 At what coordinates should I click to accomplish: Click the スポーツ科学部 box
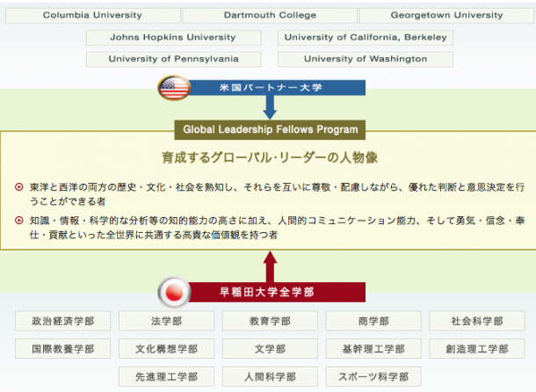click(373, 376)
